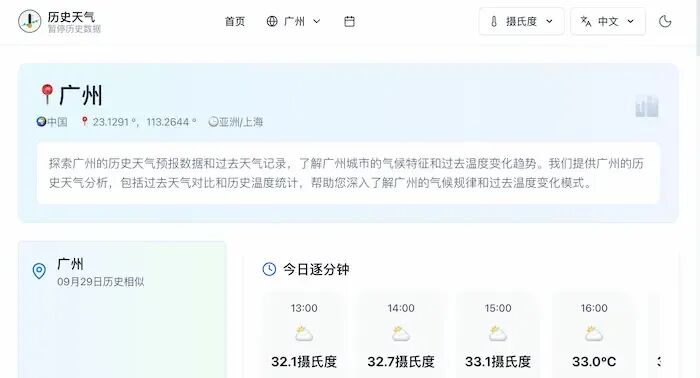This screenshot has height=378, width=700.
Task: Click the 32.7摄氏度 temperature value
Action: 401,361
